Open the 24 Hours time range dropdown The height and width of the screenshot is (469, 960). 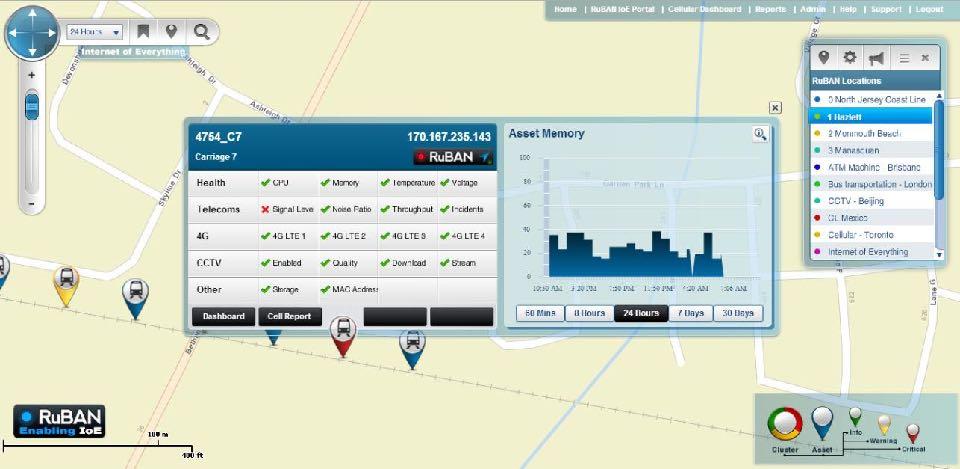coord(94,32)
